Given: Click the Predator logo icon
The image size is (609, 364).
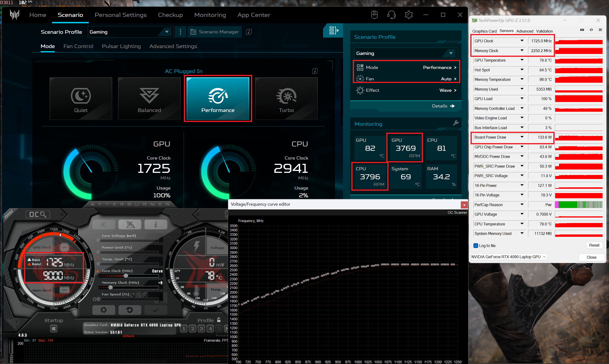Looking at the screenshot, I should point(15,15).
